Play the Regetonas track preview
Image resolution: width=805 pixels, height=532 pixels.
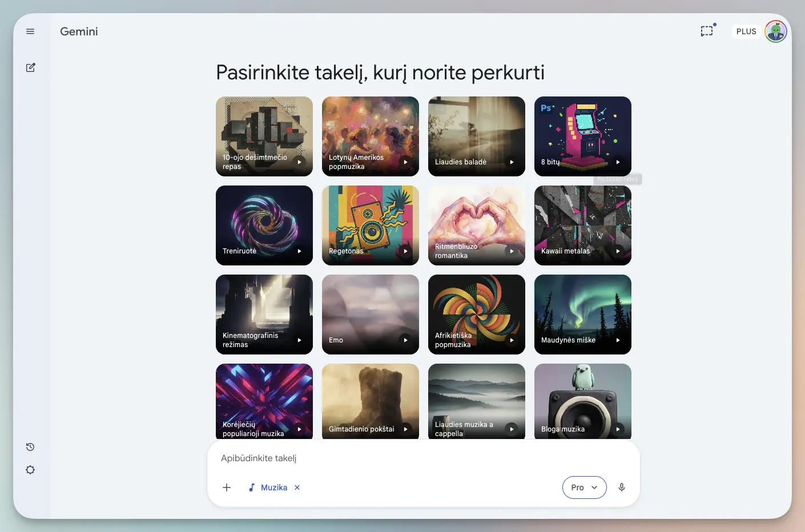click(405, 251)
